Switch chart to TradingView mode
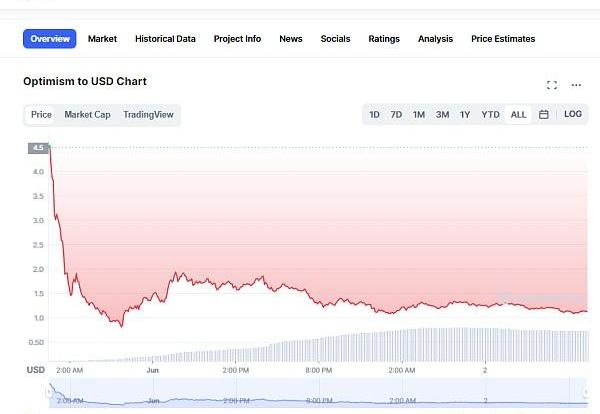Image resolution: width=600 pixels, height=414 pixels. [148, 115]
